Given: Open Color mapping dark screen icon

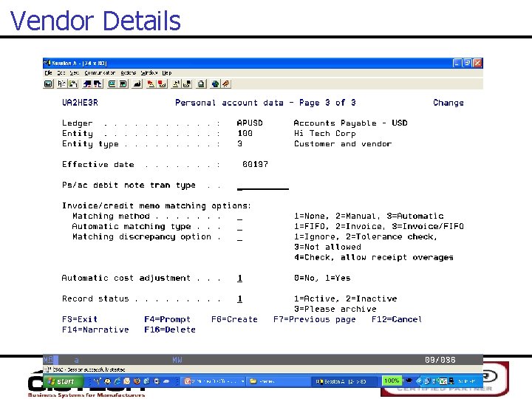Looking at the screenshot, I should pos(123,83).
